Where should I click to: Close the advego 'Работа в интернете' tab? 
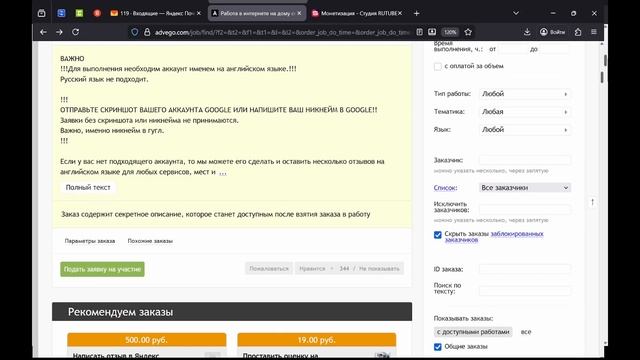299,13
